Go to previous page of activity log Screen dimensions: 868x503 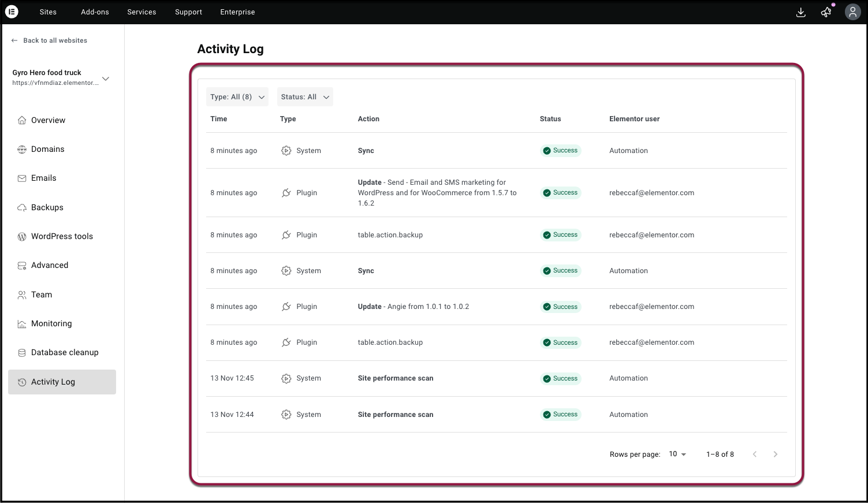coord(754,454)
